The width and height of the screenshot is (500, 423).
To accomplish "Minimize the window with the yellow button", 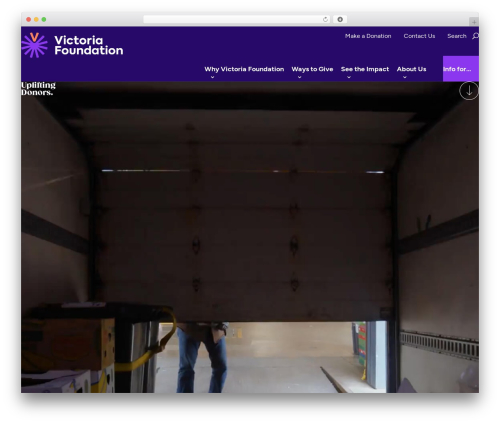I will (36, 20).
